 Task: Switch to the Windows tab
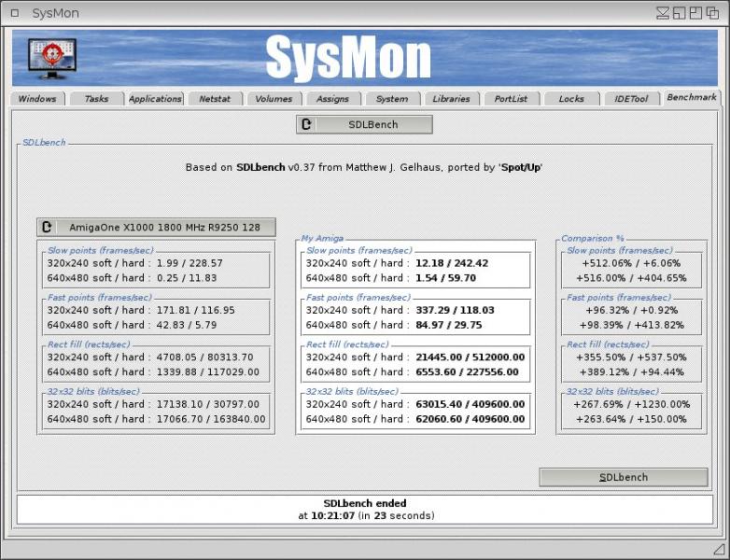tap(37, 99)
